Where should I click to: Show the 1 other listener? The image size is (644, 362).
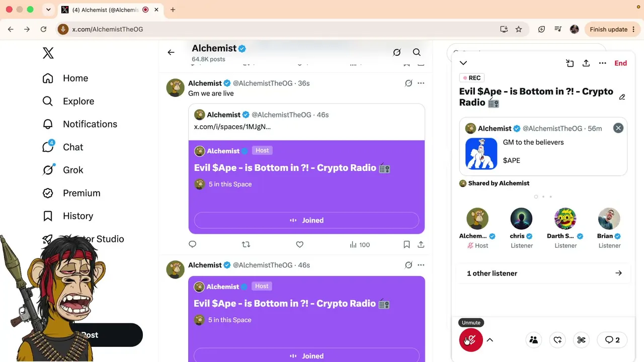543,274
